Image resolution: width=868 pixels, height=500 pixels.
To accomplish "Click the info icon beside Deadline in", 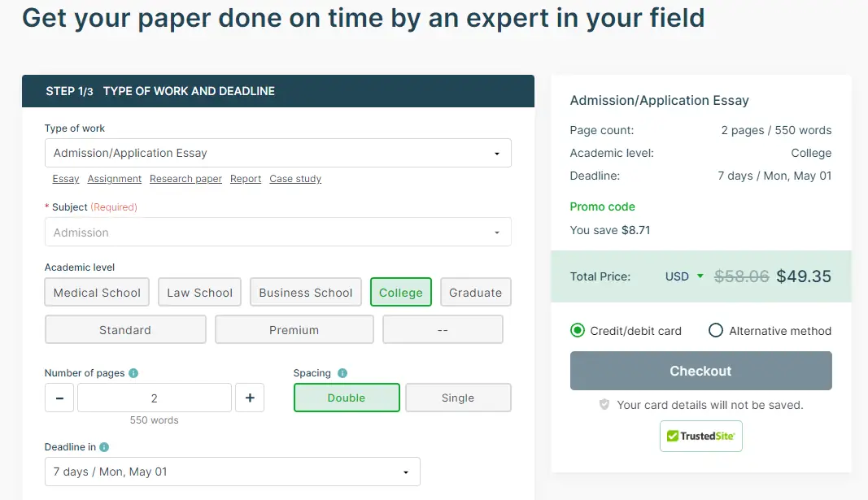I will click(x=104, y=447).
